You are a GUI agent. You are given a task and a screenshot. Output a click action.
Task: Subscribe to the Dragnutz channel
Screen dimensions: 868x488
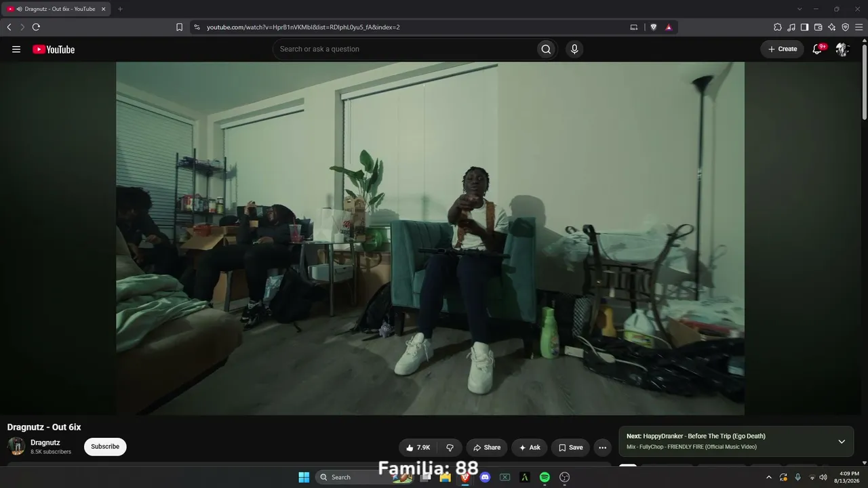click(105, 447)
